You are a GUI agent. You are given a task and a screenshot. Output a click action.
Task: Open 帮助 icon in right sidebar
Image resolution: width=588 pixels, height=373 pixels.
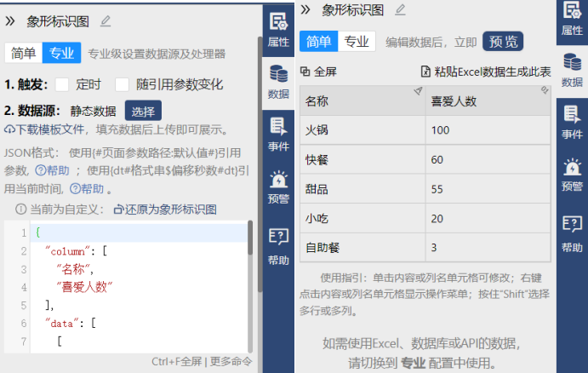(x=572, y=234)
